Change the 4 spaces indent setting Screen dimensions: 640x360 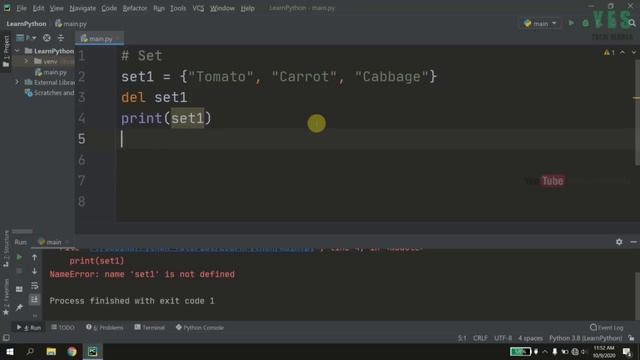coord(530,338)
